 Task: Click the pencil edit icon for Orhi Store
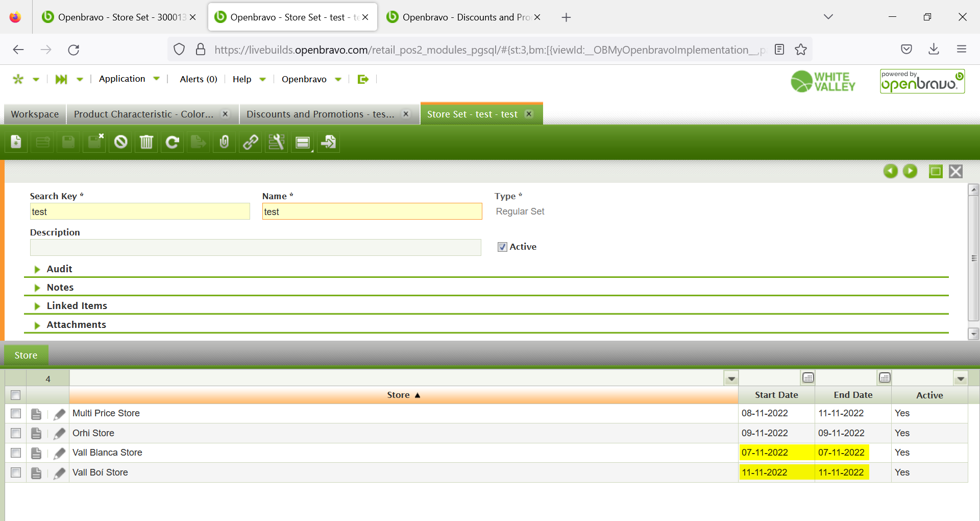pos(60,434)
